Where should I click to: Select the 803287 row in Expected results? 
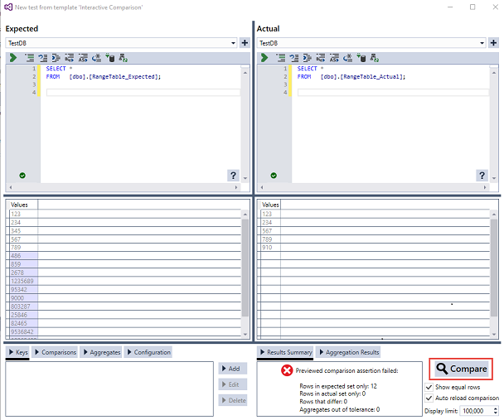click(124, 307)
